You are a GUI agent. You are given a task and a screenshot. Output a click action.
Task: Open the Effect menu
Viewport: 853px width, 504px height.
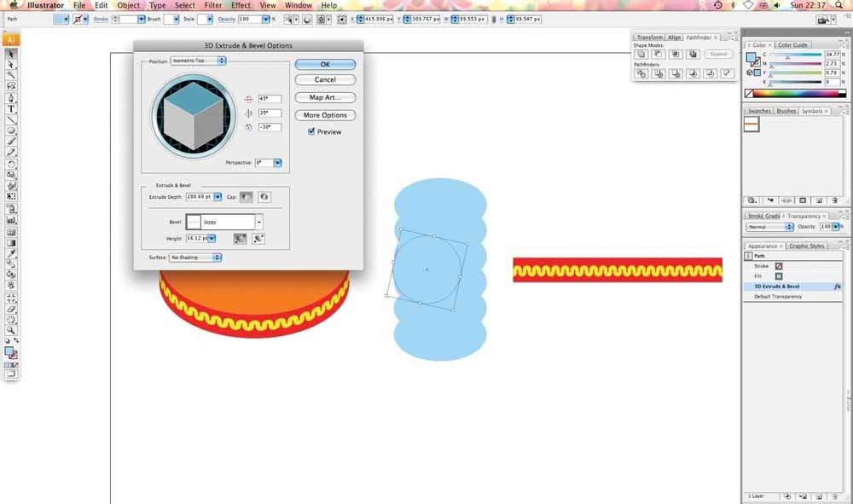[x=241, y=5]
